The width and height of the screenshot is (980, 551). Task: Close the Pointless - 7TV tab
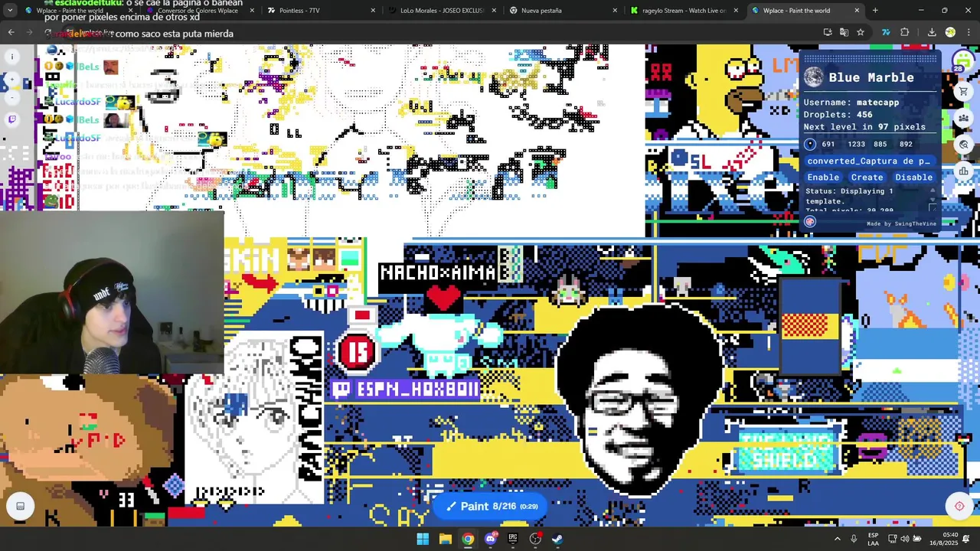tap(373, 11)
